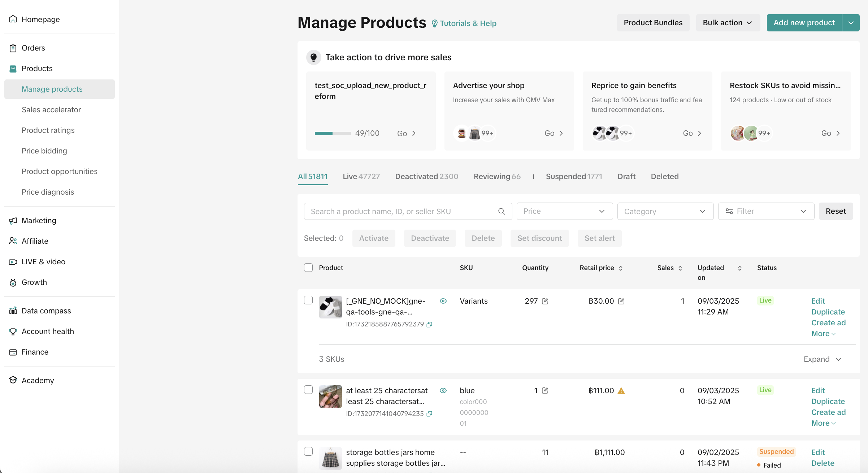Open Data compass from the sidebar
The height and width of the screenshot is (473, 868).
click(x=46, y=311)
